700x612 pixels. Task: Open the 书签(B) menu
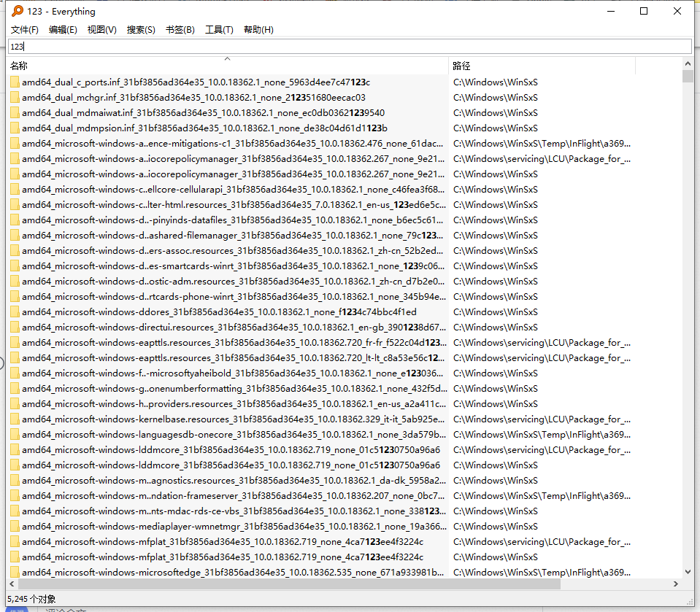[180, 30]
